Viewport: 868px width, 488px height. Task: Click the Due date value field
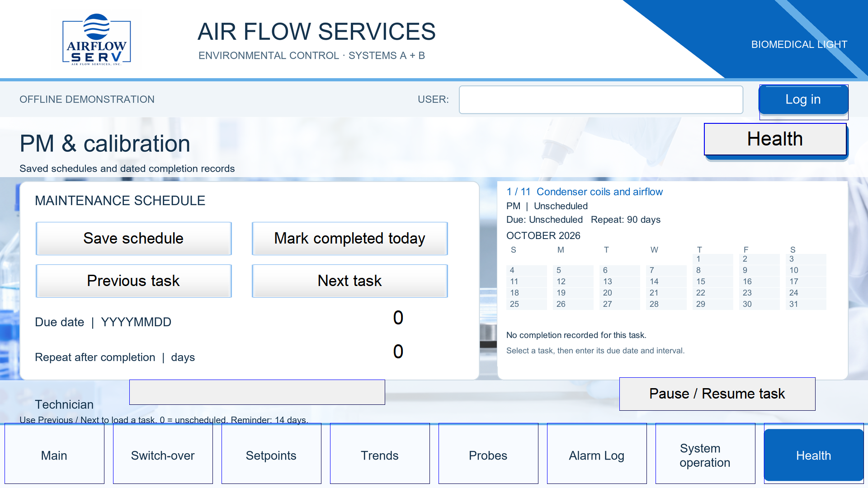398,318
